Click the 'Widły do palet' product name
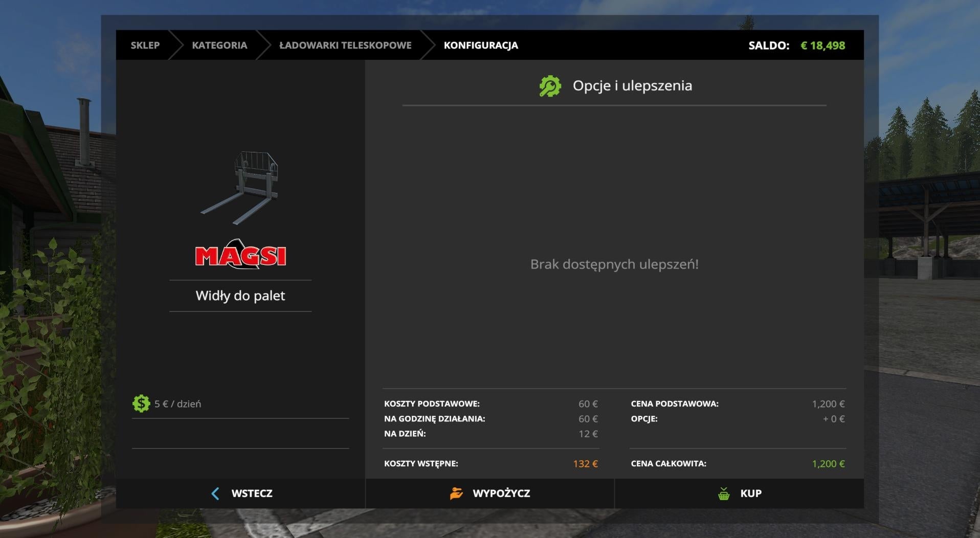 240,296
